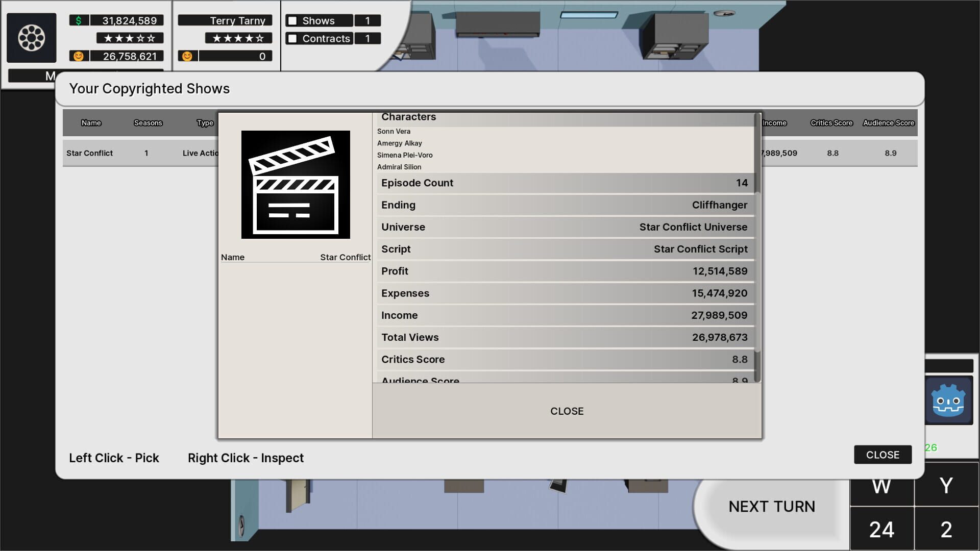Screen dimensions: 980x551
Task: Click the Star Conflict Universe entry
Action: click(x=694, y=227)
